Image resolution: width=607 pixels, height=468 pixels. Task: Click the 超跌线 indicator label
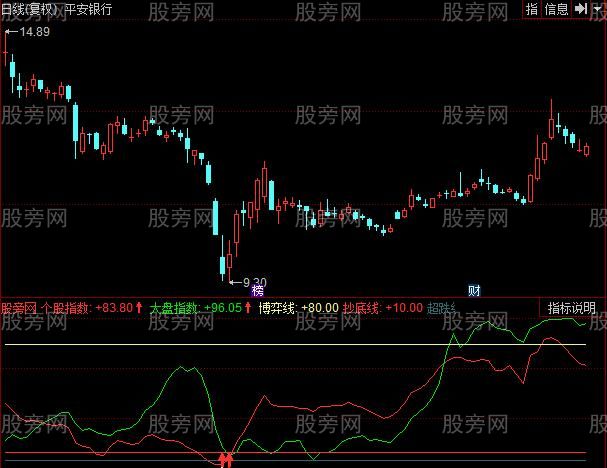pyautogui.click(x=442, y=309)
